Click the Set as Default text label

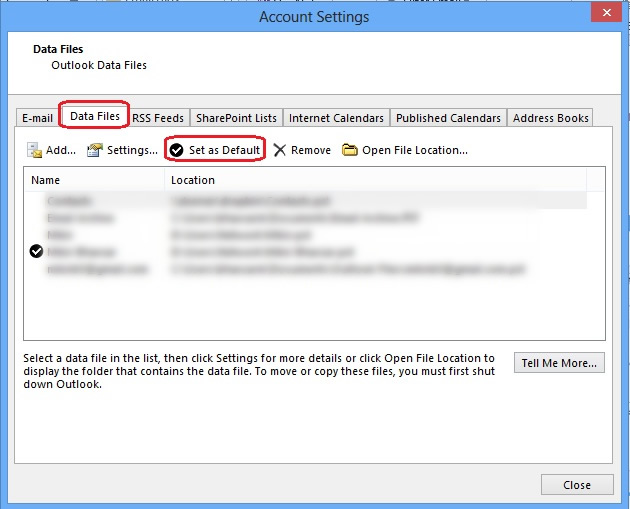(x=224, y=150)
